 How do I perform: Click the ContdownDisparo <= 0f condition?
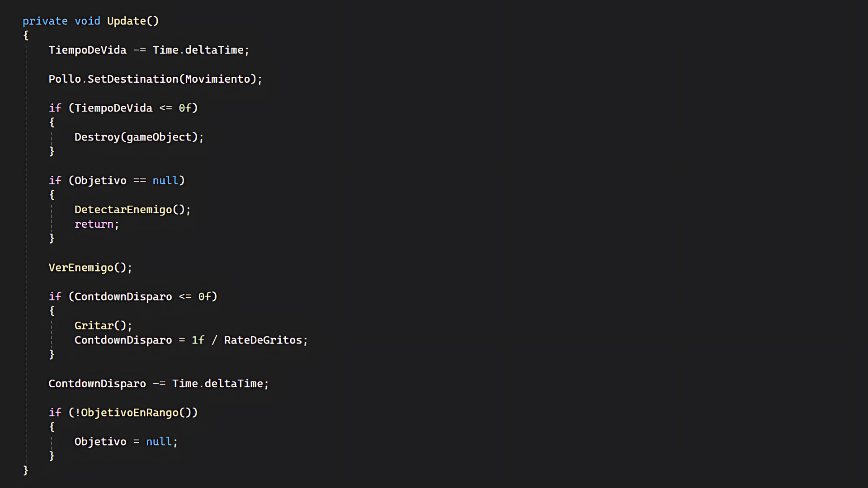click(143, 296)
